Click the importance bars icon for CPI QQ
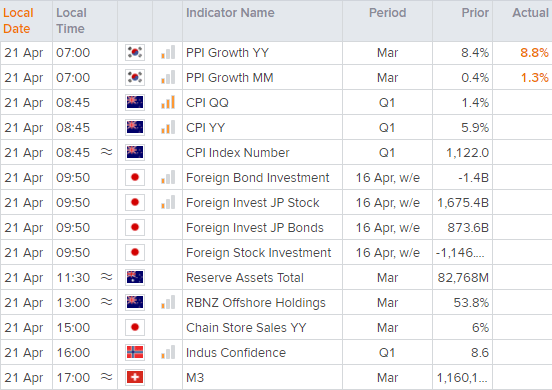The width and height of the screenshot is (552, 390). 168,102
